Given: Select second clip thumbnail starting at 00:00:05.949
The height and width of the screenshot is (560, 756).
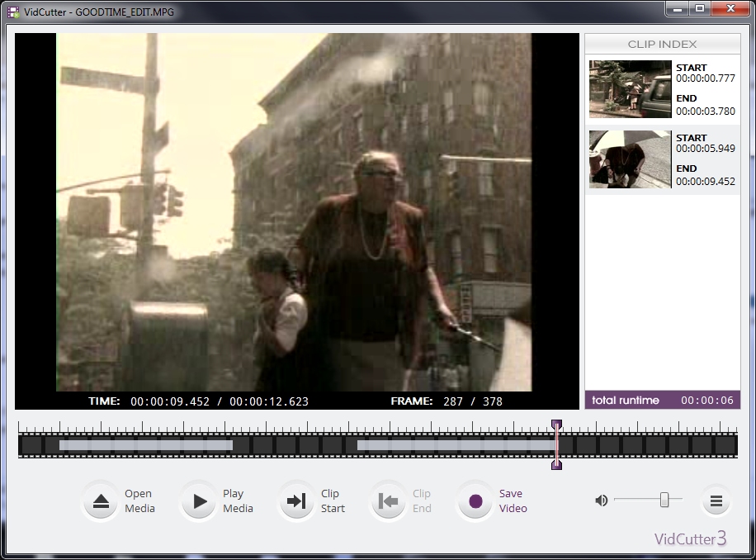Looking at the screenshot, I should [x=631, y=159].
